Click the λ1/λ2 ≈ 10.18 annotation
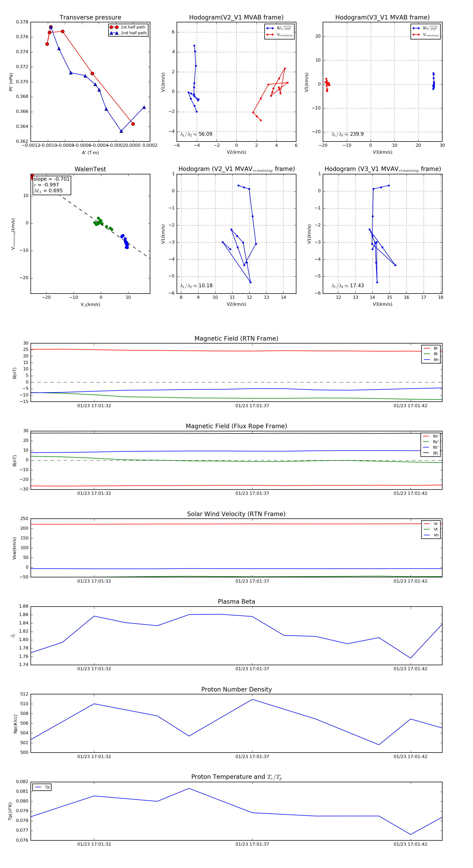This screenshot has height=868, width=473. click(196, 286)
